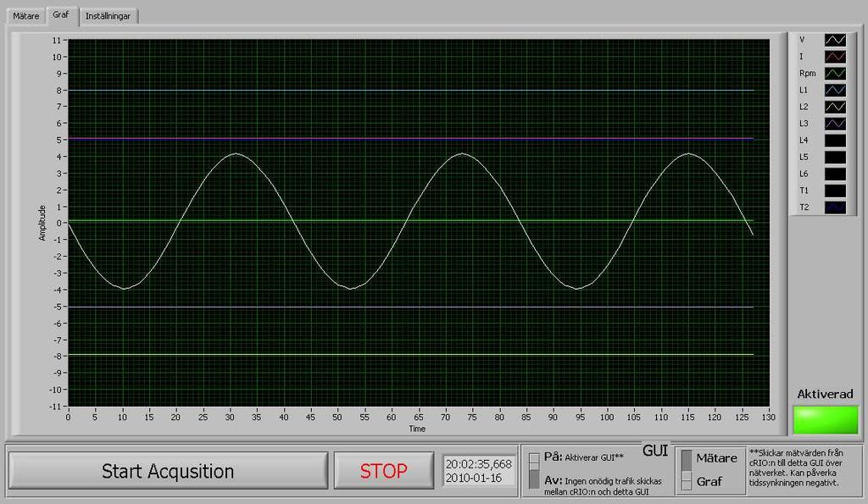The image size is (868, 504).
Task: Click the I plot legend icon
Action: click(835, 57)
